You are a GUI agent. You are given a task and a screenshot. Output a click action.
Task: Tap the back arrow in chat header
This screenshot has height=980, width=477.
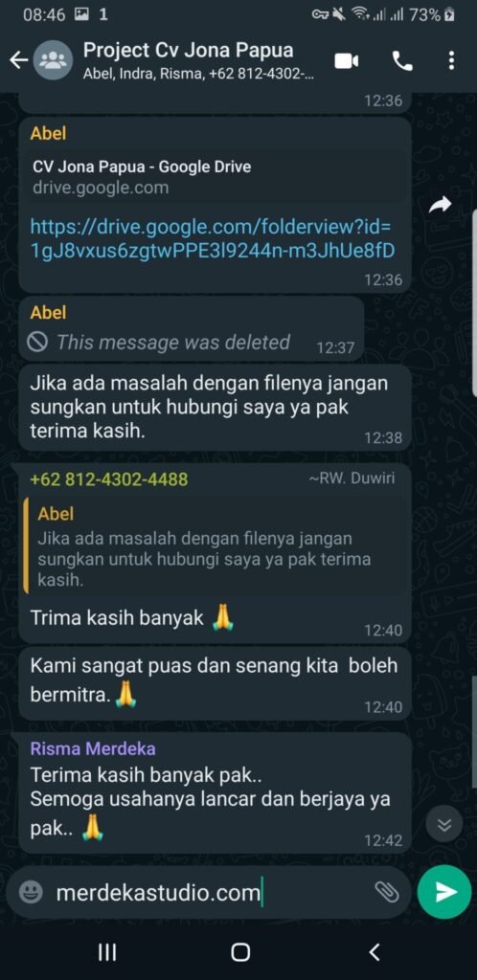coord(19,60)
